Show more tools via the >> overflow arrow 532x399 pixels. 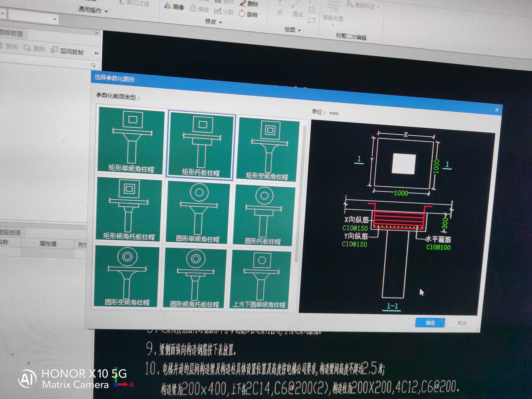96,53
